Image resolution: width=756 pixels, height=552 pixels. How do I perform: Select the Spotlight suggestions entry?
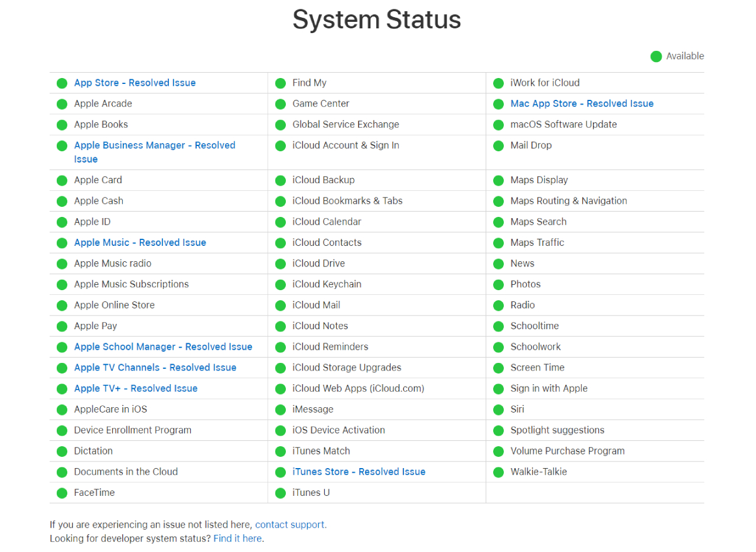pyautogui.click(x=558, y=430)
